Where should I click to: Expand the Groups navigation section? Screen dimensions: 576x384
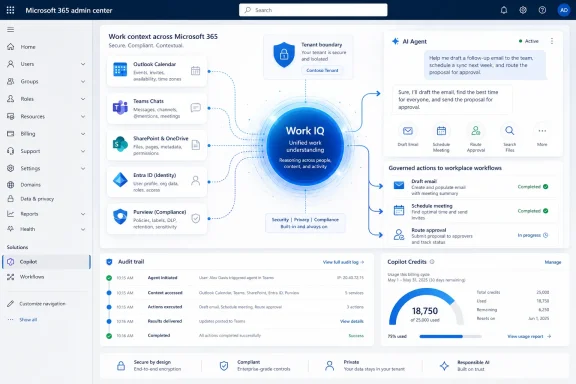[x=83, y=82]
